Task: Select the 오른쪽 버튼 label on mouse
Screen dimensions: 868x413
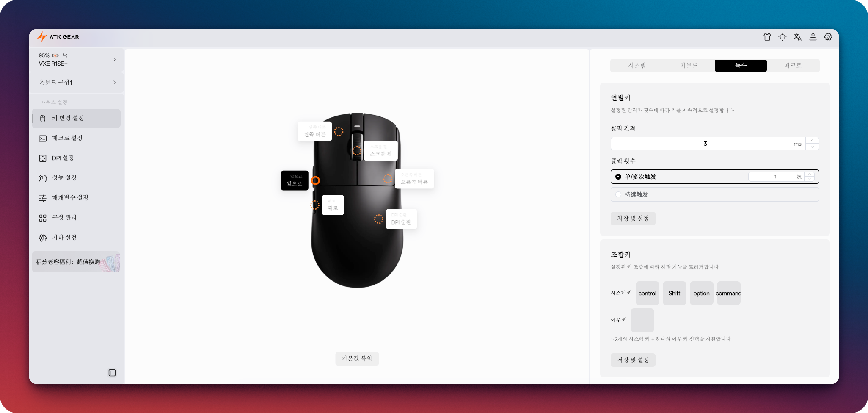Action: [x=414, y=179]
